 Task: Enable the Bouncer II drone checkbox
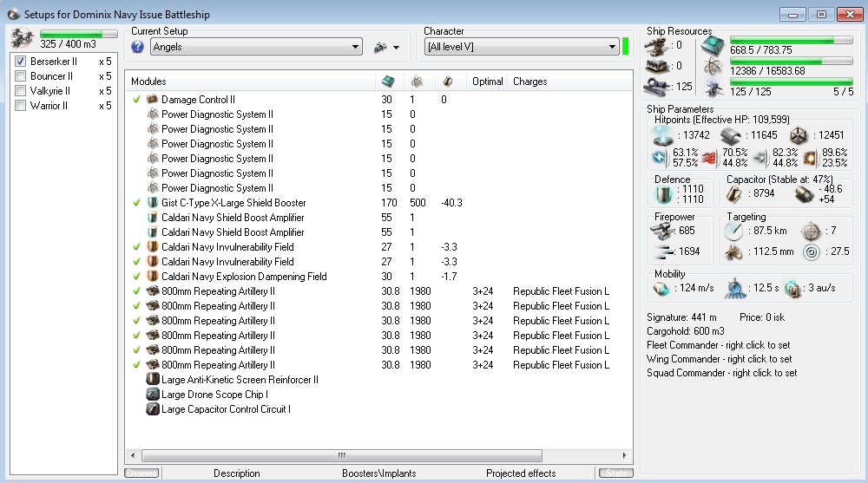pos(21,76)
